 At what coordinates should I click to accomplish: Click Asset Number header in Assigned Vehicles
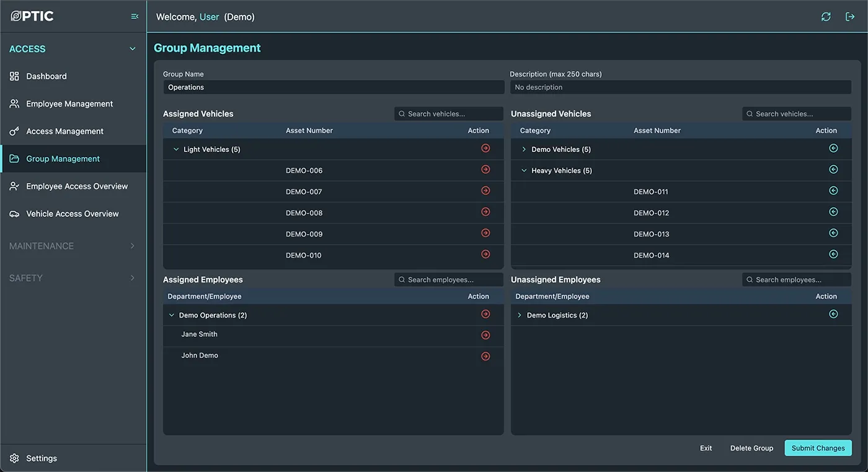(309, 131)
